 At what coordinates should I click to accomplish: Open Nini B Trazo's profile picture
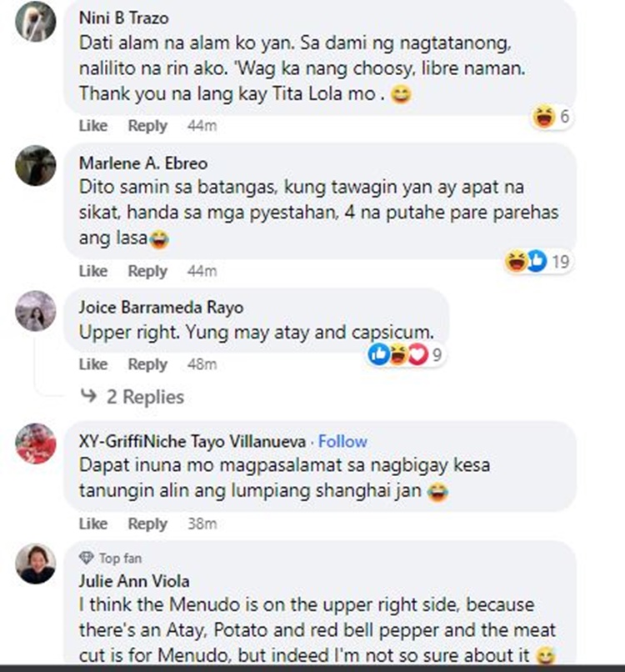point(36,22)
